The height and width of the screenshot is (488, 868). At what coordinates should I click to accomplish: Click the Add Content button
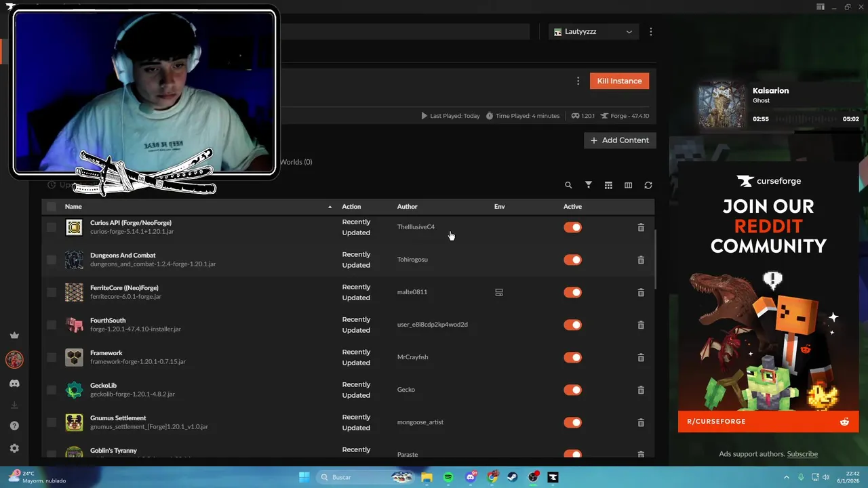tap(620, 140)
